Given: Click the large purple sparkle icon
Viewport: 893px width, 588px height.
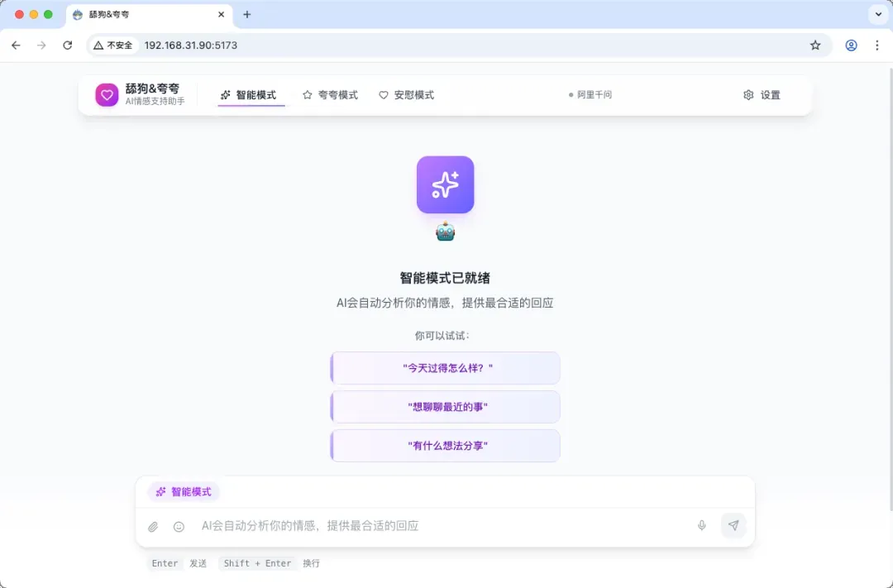Looking at the screenshot, I should (445, 184).
